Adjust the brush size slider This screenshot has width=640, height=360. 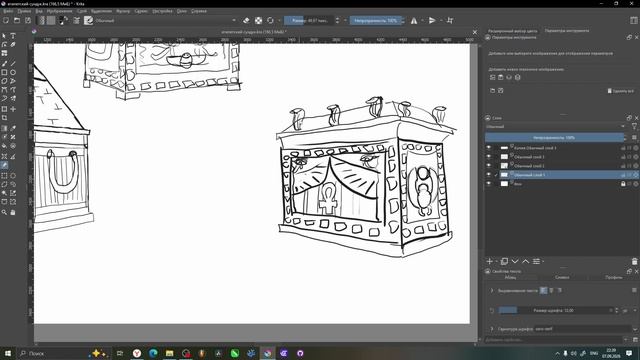(309, 20)
